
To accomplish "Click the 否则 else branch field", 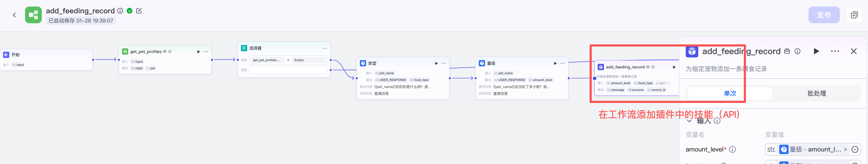I will [x=288, y=70].
